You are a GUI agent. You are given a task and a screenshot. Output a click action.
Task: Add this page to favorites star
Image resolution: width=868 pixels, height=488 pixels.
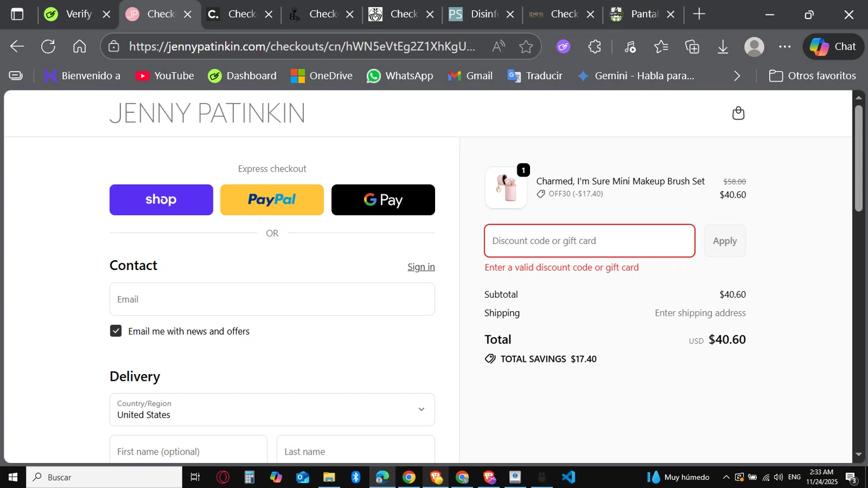point(526,47)
